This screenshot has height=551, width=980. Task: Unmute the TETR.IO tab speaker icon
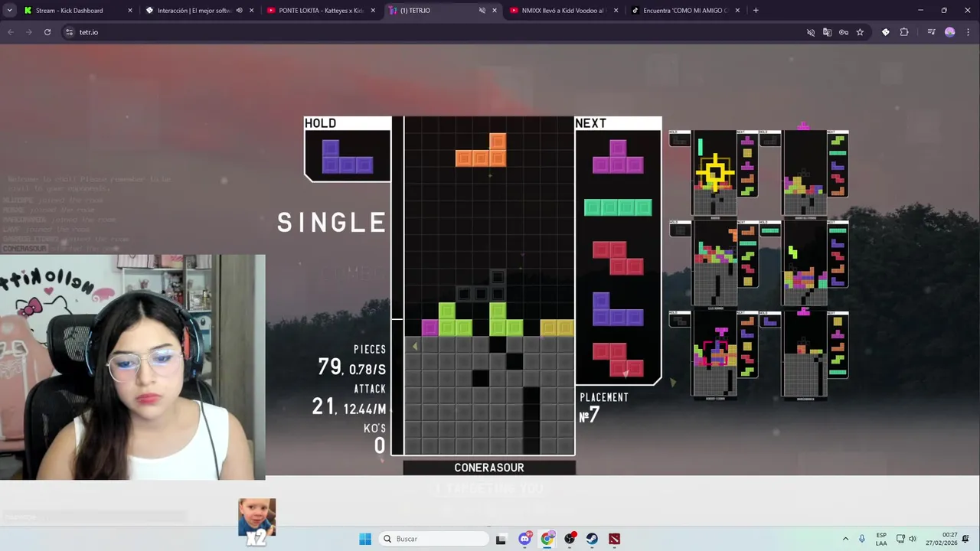[x=482, y=11]
